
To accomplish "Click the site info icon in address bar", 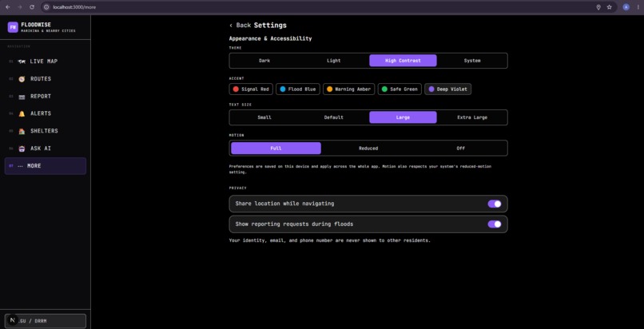I will tap(46, 7).
